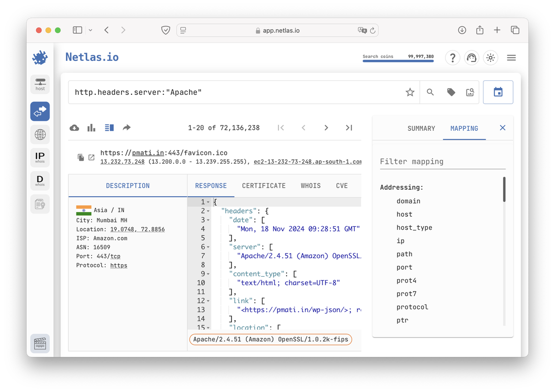Switch to the compact list view layout
555x392 pixels.
[x=108, y=127]
